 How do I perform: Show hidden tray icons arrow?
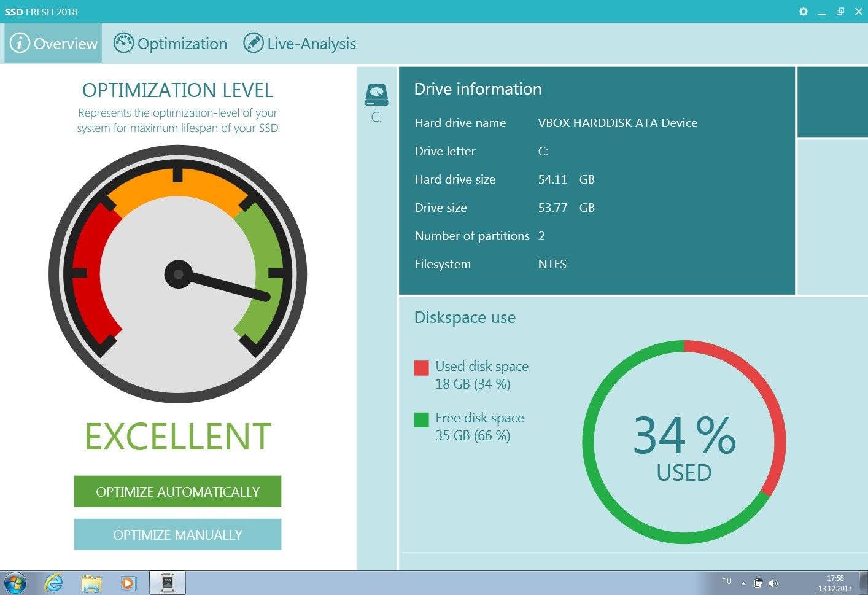(743, 583)
